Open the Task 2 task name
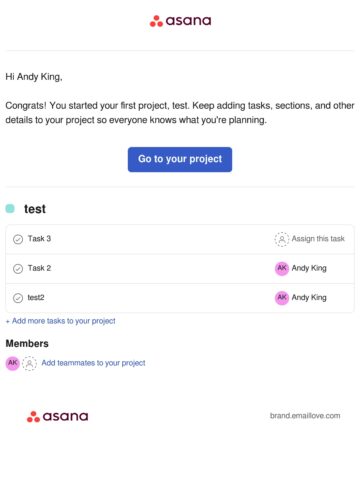 click(x=39, y=268)
